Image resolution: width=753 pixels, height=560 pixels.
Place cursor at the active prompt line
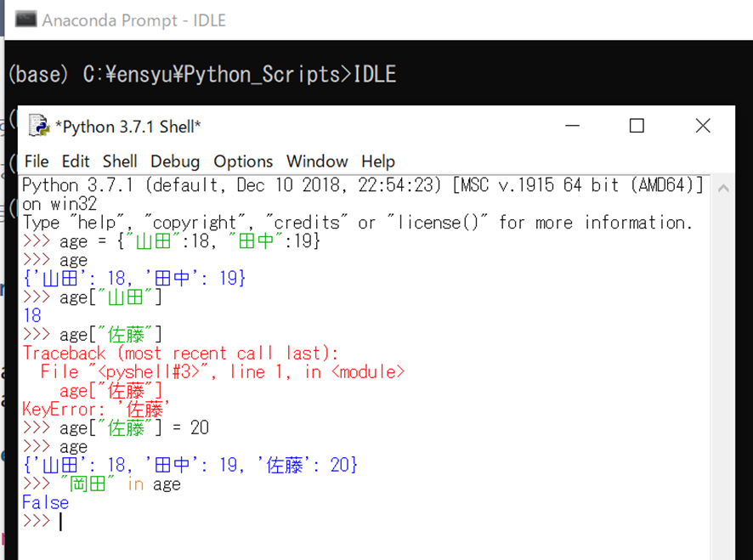(59, 520)
